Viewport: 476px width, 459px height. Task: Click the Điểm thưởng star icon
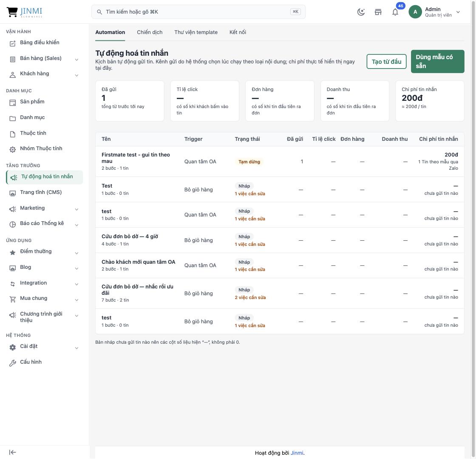pos(12,252)
